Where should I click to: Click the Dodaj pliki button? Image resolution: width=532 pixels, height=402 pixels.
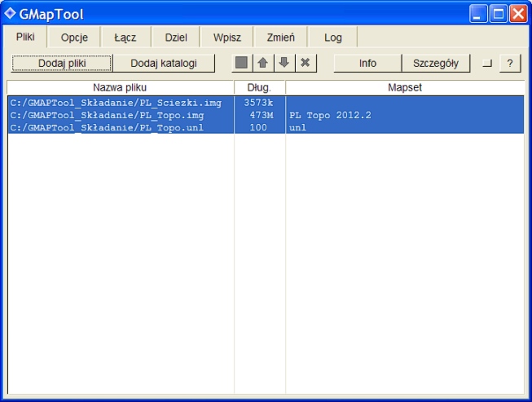coord(62,63)
